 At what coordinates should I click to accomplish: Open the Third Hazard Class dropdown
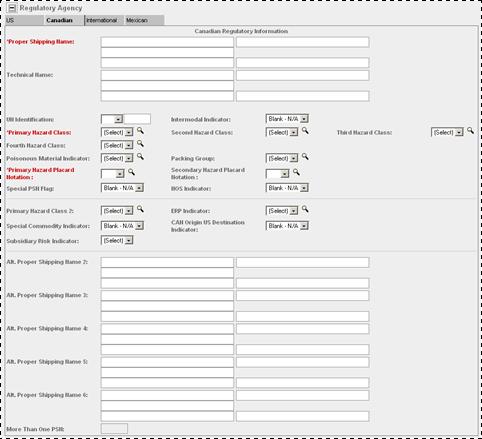(447, 132)
